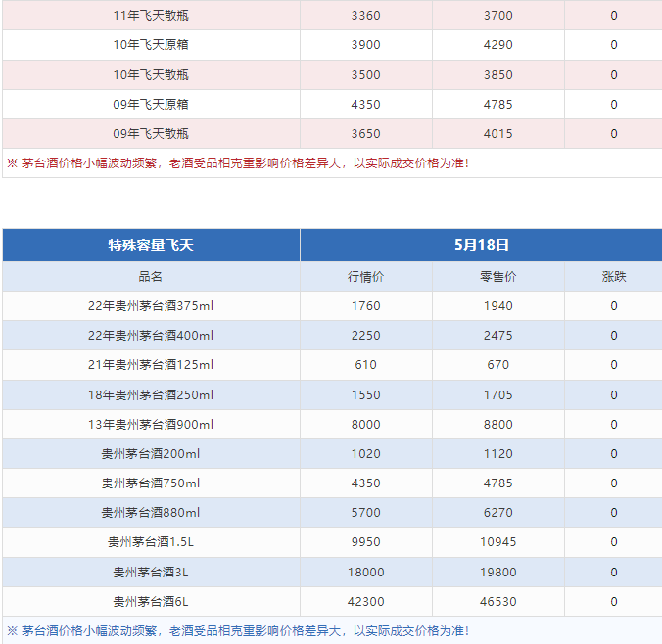
Task: Select the 10年飞天原箱 product name
Action: (151, 45)
